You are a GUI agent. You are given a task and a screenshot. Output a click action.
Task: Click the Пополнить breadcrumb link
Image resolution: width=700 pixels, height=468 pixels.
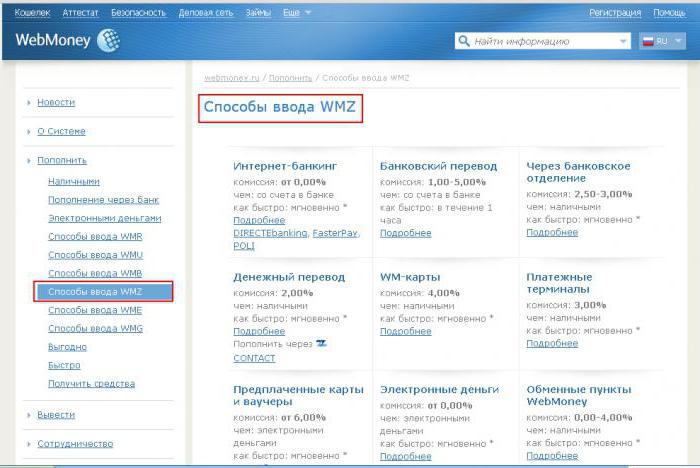(289, 77)
